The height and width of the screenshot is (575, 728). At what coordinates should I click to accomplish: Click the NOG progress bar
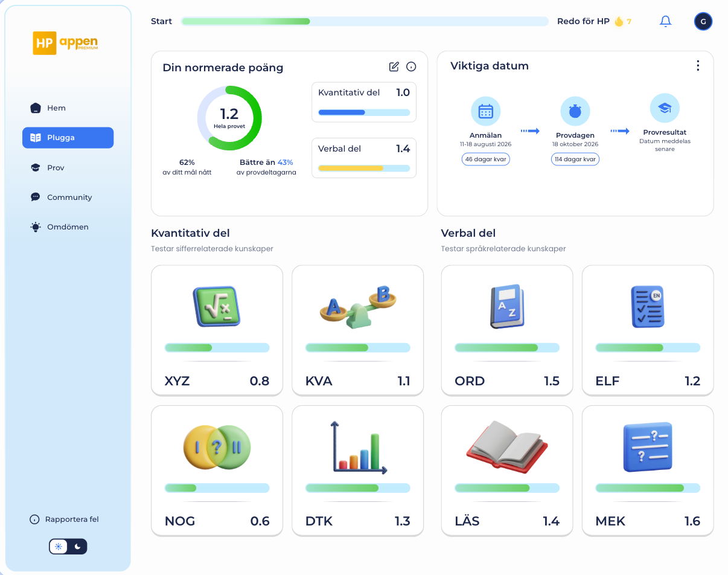coord(217,488)
